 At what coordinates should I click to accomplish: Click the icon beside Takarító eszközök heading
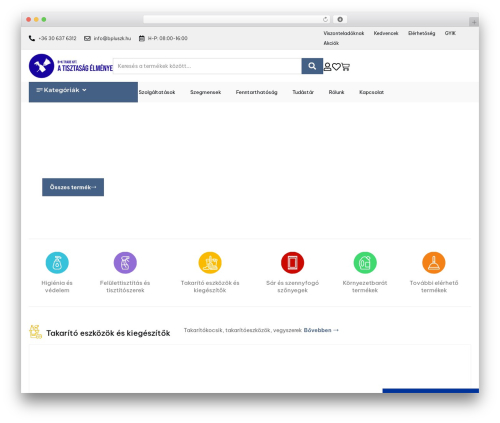point(35,332)
